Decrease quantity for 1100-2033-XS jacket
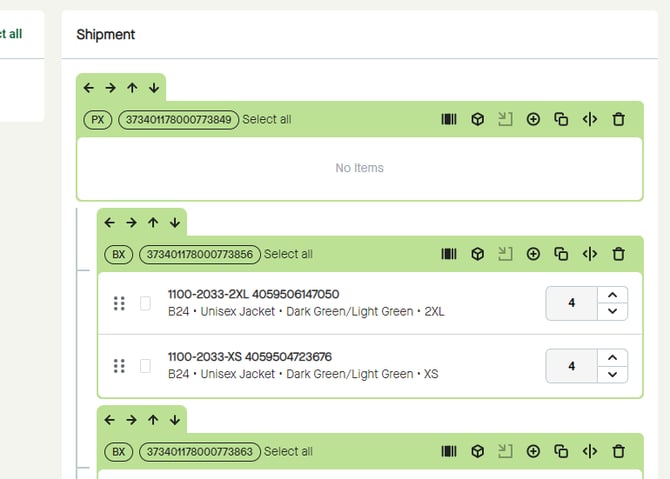The image size is (670, 479). click(x=612, y=375)
